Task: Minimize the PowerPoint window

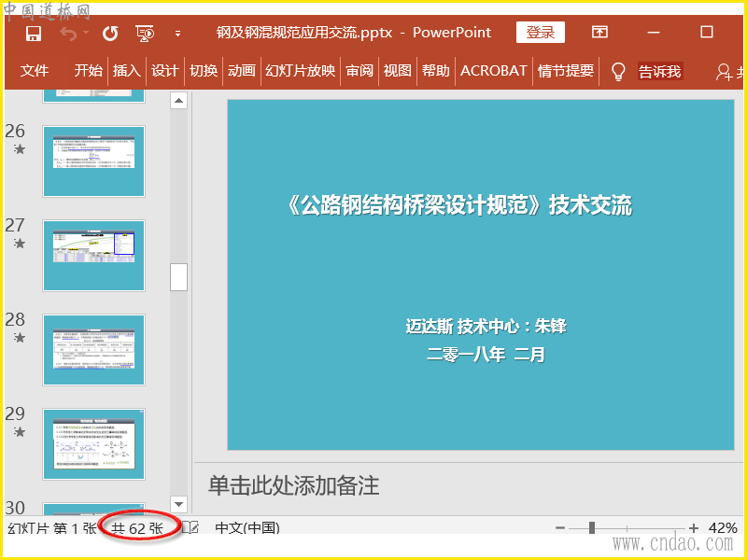Action: (654, 33)
